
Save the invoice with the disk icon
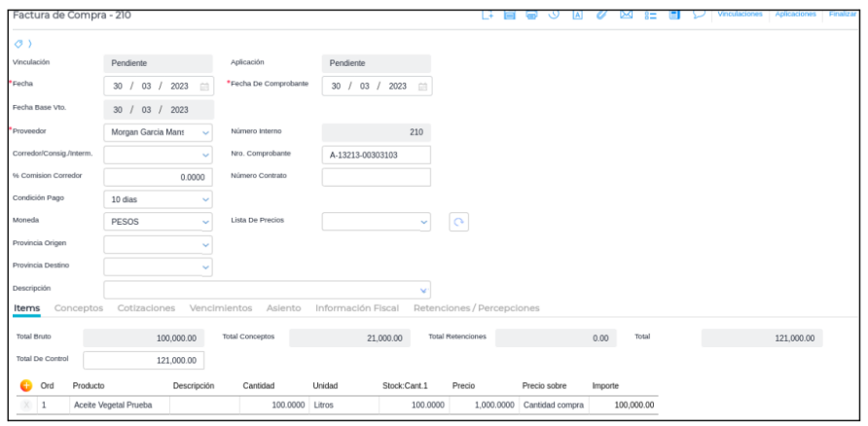(x=510, y=15)
